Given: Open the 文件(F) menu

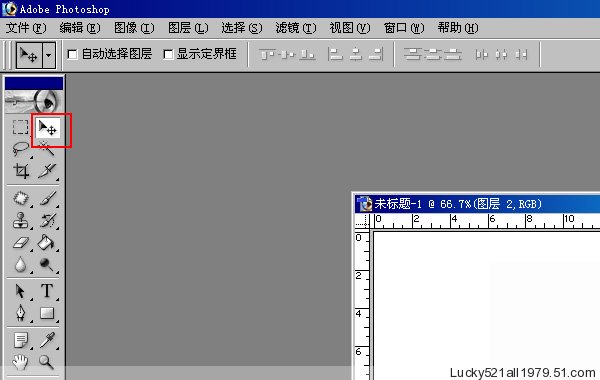Looking at the screenshot, I should (x=26, y=28).
